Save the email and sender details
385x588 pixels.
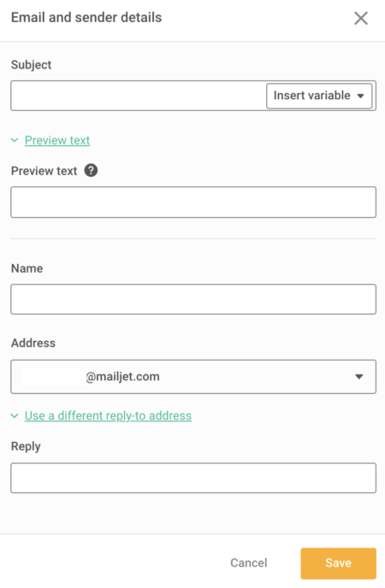click(x=339, y=563)
